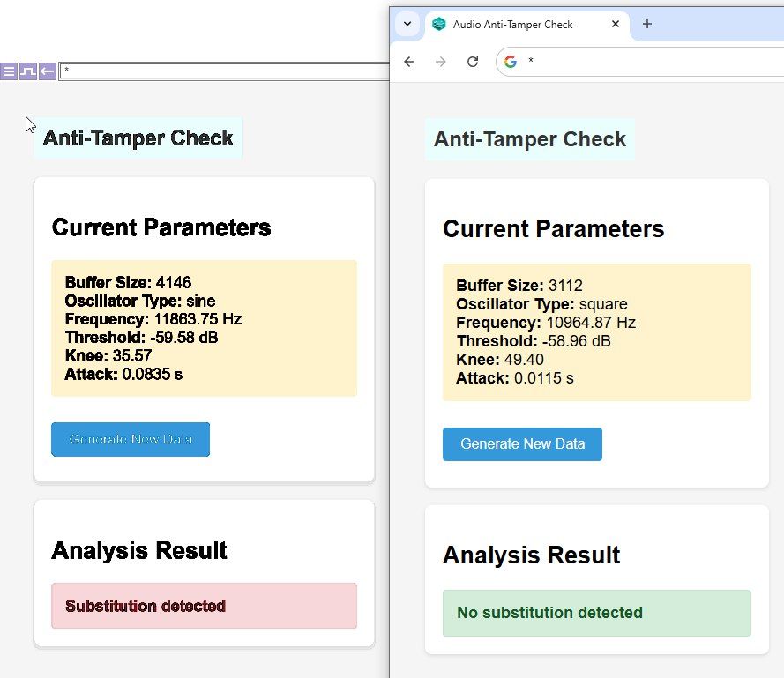Viewport: 784px width, 678px height.
Task: Click the Google icon in address bar
Action: click(511, 62)
